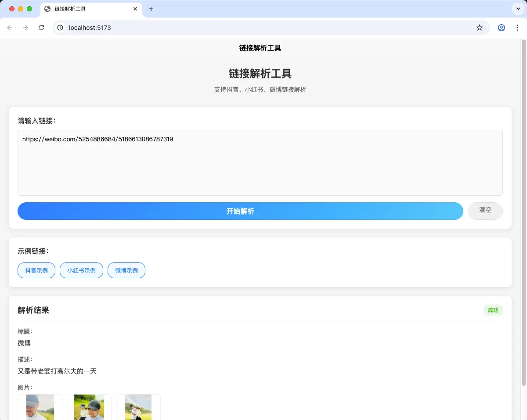Click the 开始解析 button
Viewport: 527px width, 420px height.
click(240, 211)
